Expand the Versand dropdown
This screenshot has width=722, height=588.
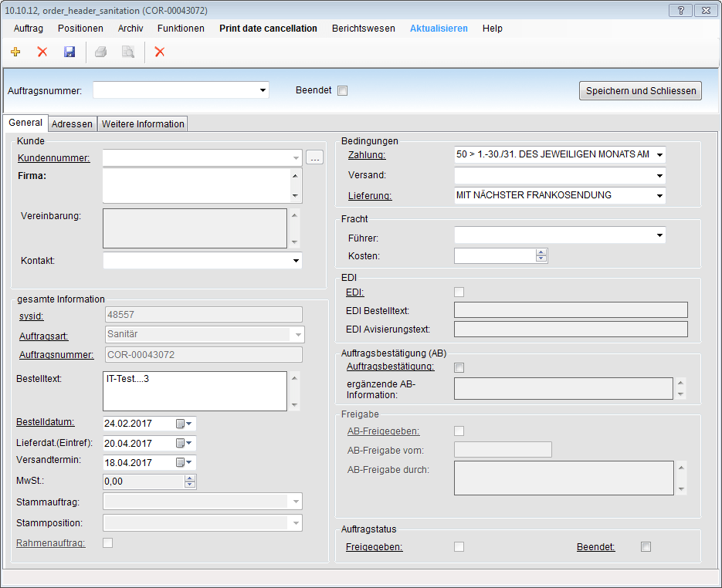[659, 175]
